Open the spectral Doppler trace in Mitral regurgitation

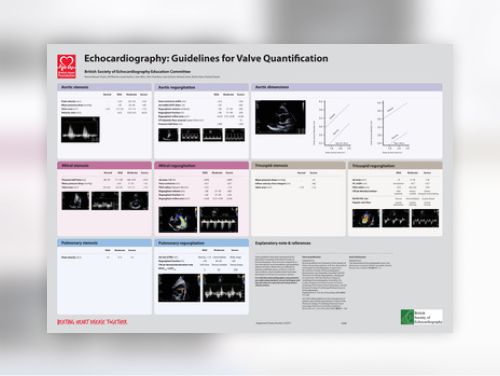(219, 220)
